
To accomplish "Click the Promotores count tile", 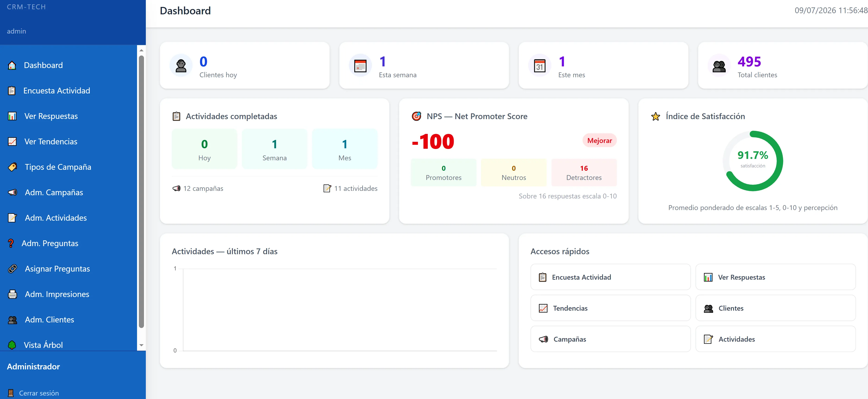I will click(x=443, y=172).
